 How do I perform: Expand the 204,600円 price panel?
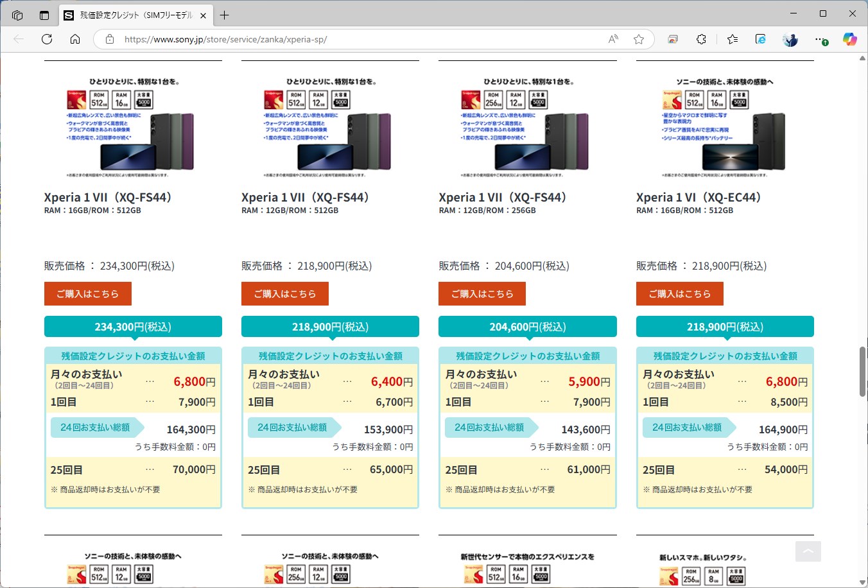[x=527, y=326]
